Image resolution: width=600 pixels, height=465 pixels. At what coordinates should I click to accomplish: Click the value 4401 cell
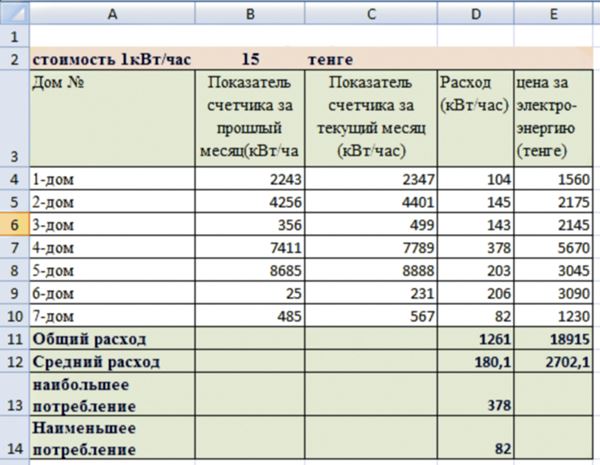coord(371,202)
